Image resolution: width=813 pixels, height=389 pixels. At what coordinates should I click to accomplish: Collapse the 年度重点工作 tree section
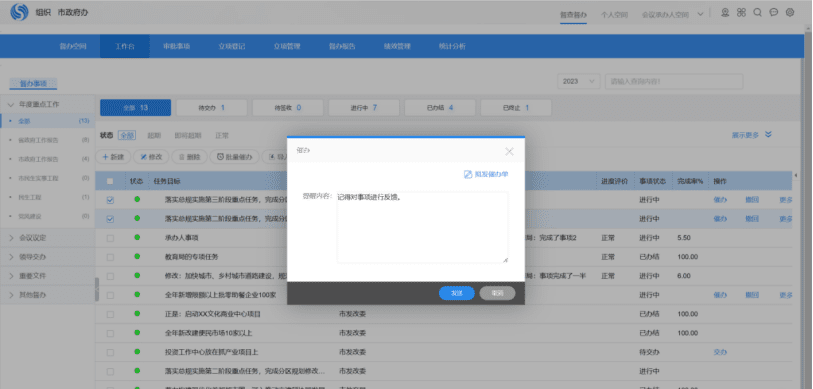click(11, 104)
